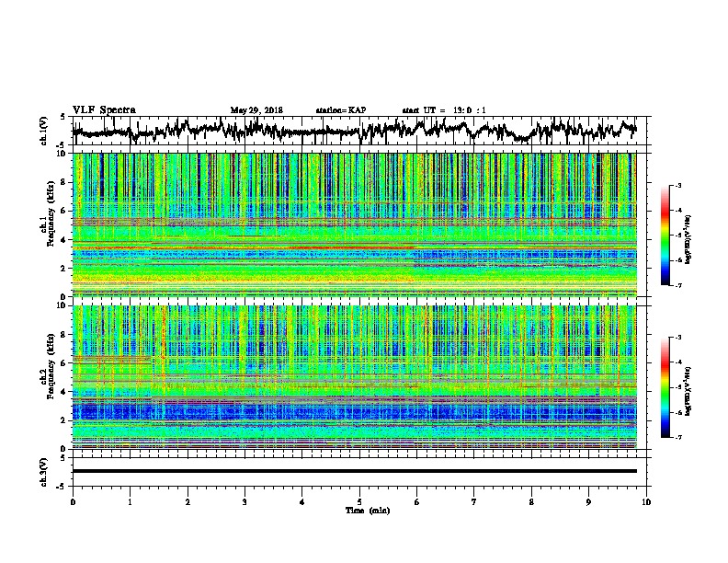Click the "VLF Spectra" plot title

(x=104, y=110)
